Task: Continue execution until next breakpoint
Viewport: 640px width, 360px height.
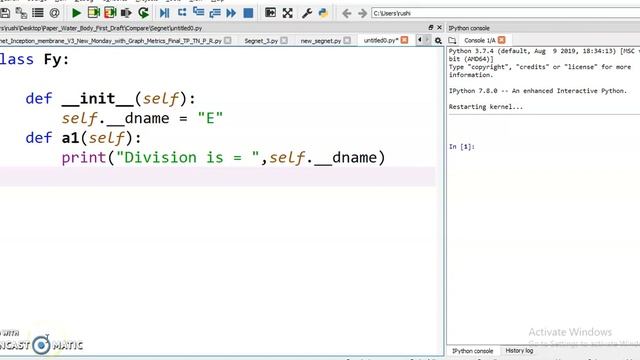Action: (x=231, y=13)
